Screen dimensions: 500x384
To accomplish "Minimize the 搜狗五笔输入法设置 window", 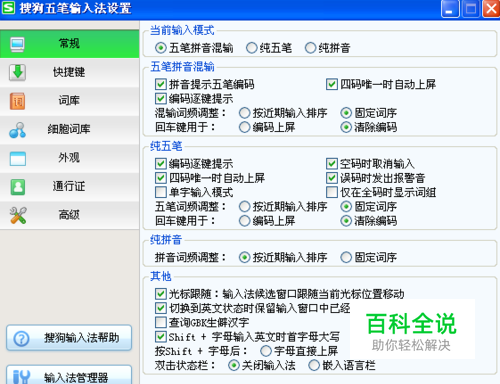I will (x=450, y=8).
